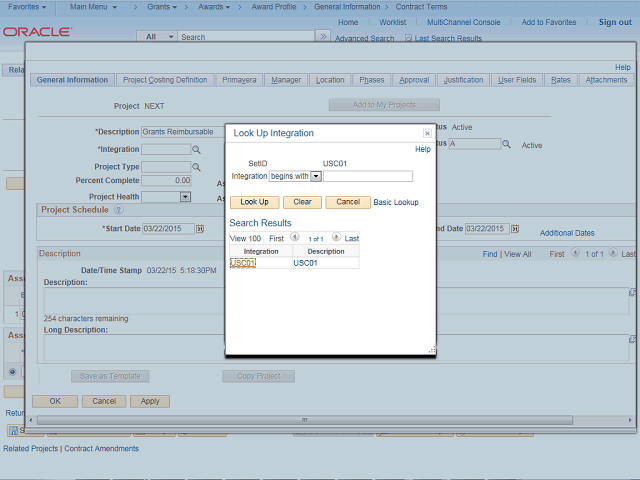Select the radio button in the left panel
The image size is (640, 480).
12,371
